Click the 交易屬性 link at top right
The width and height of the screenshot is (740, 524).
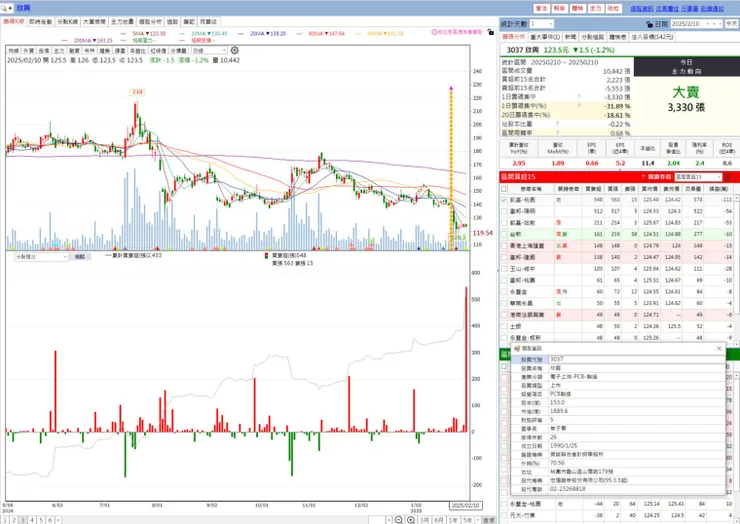(x=667, y=8)
